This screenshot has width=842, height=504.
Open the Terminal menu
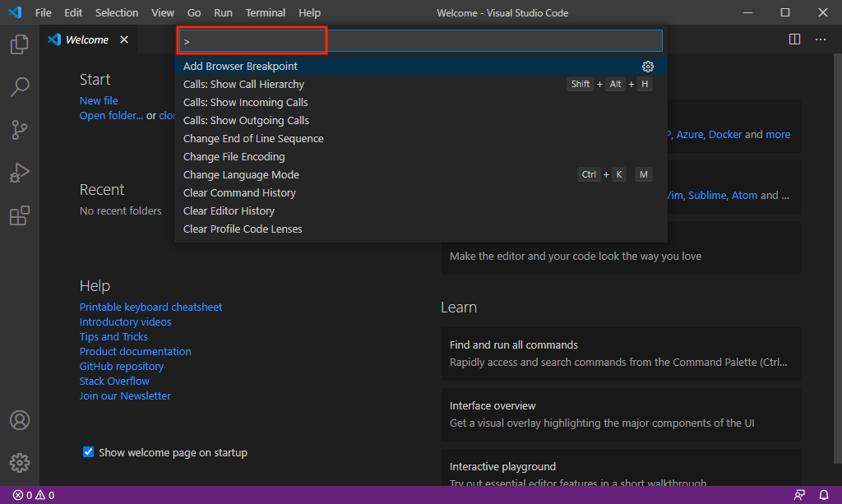tap(266, 13)
